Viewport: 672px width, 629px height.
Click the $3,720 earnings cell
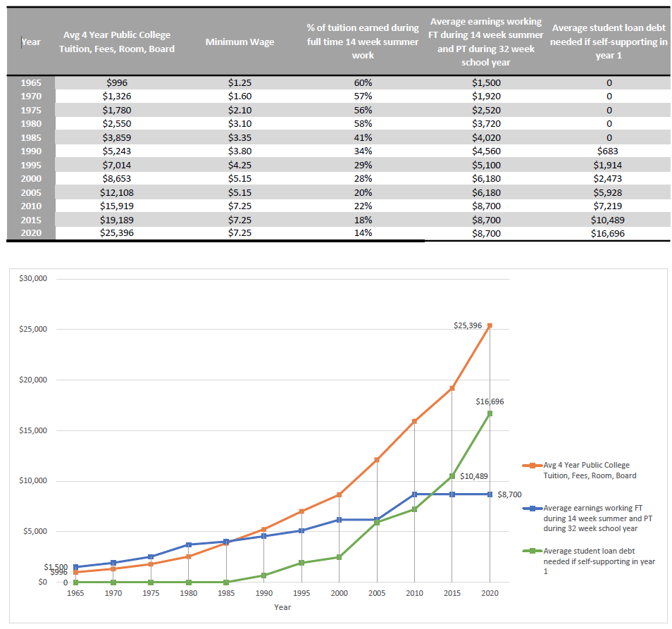click(x=486, y=124)
